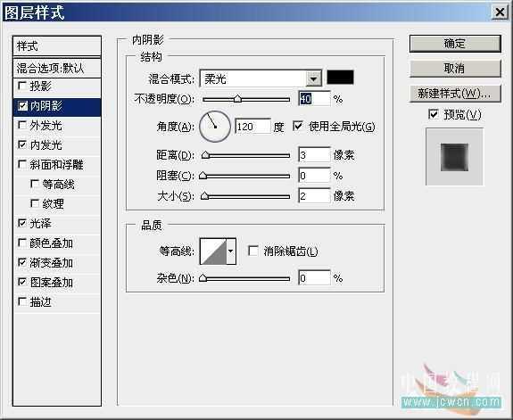This screenshot has width=513, height=420.
Task: Click the angle dial control
Action: click(x=215, y=127)
